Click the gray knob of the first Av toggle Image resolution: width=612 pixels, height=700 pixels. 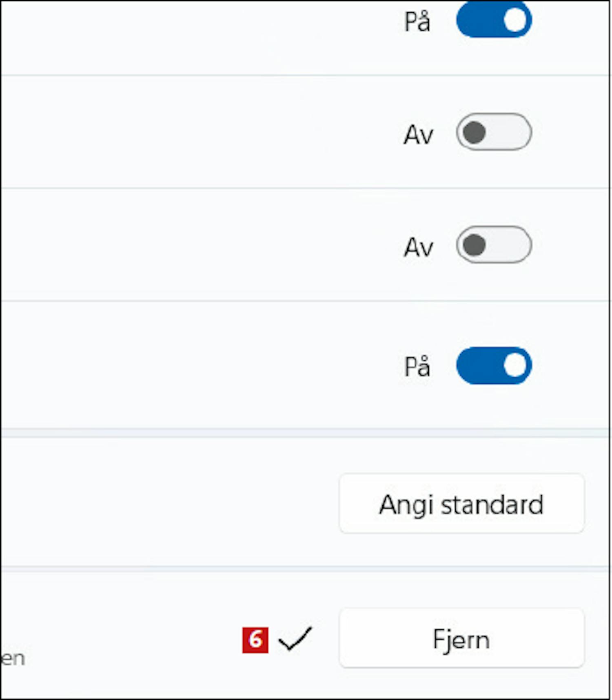click(474, 132)
